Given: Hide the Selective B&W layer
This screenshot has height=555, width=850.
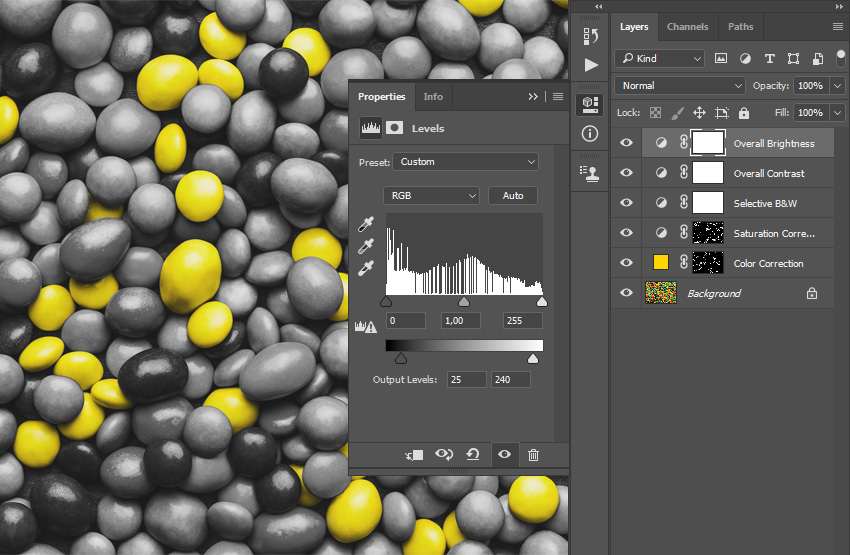Looking at the screenshot, I should point(626,203).
